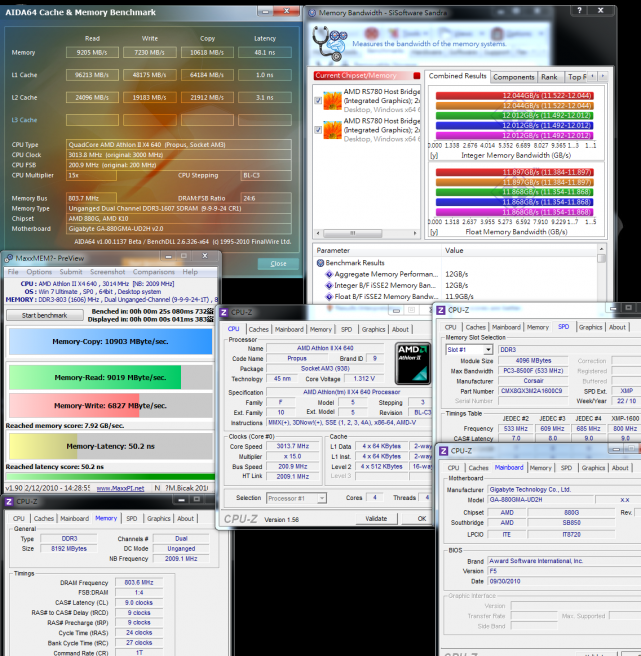The width and height of the screenshot is (641, 656).
Task: Click the BIOS Date 09/30/2010 value
Action: [x=563, y=582]
